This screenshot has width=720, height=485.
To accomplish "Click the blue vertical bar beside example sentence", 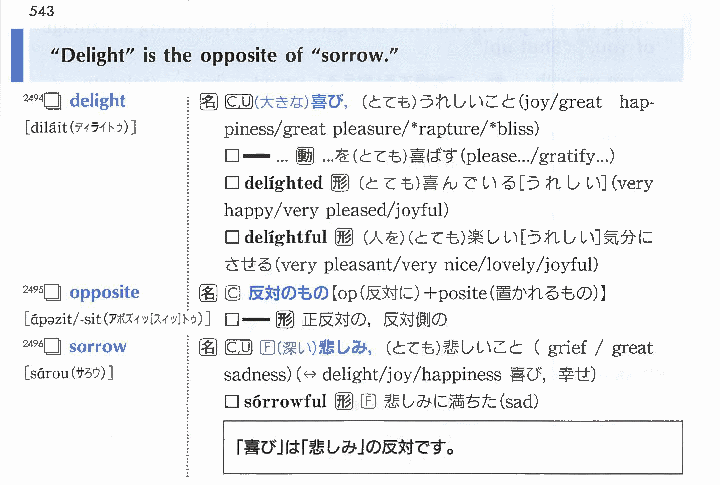I will 17,56.
